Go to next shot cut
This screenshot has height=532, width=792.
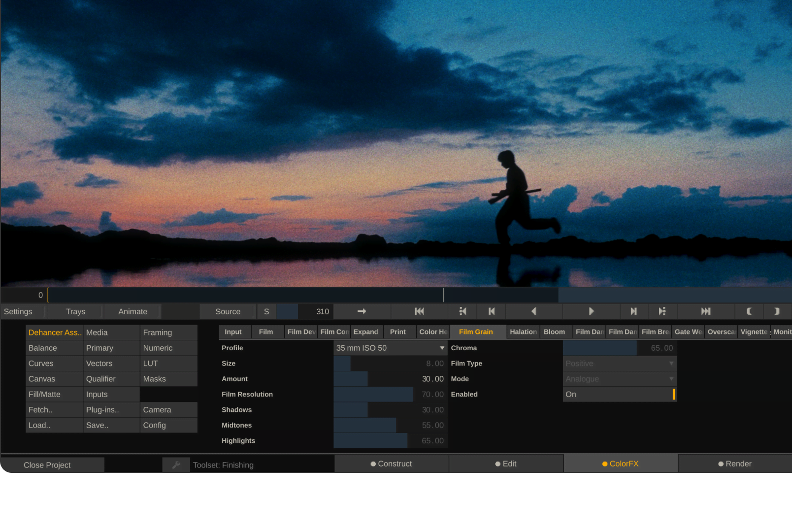pos(662,311)
